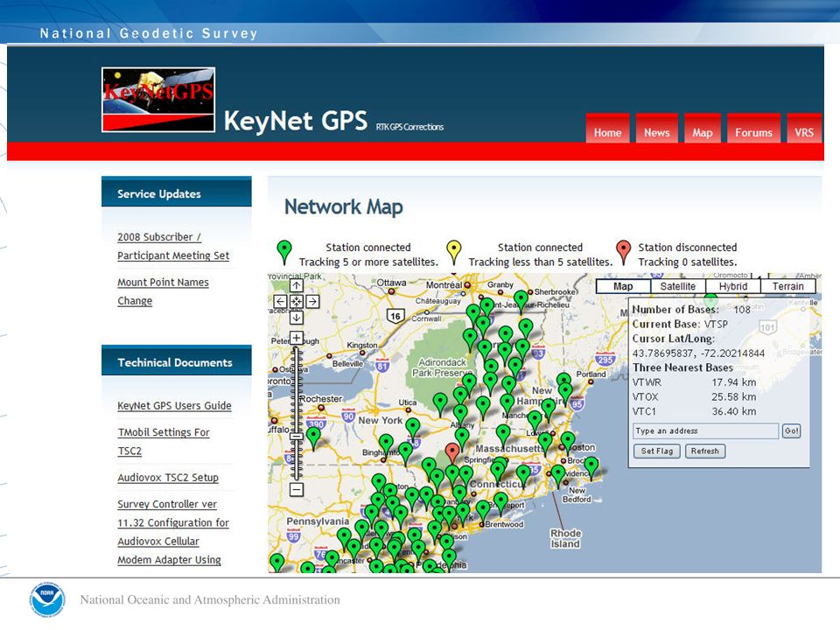Click Number of Bases value 108

(742, 310)
